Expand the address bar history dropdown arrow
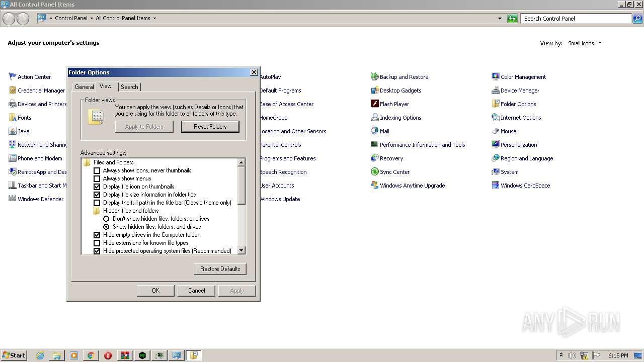 pos(500,19)
